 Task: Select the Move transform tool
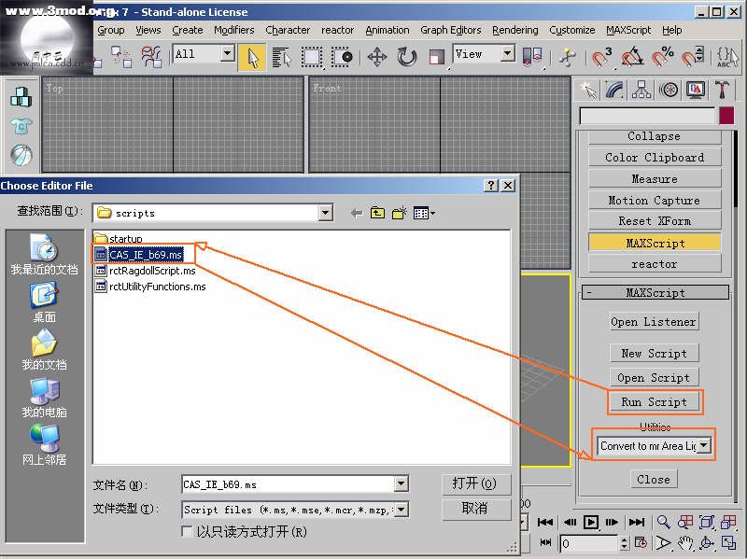coord(377,57)
